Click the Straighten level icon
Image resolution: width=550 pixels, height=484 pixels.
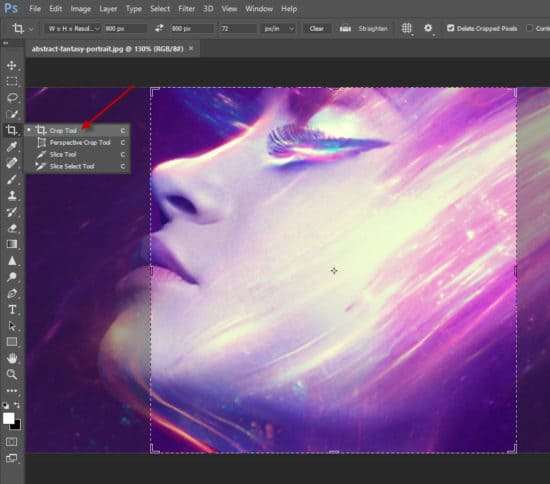(345, 28)
